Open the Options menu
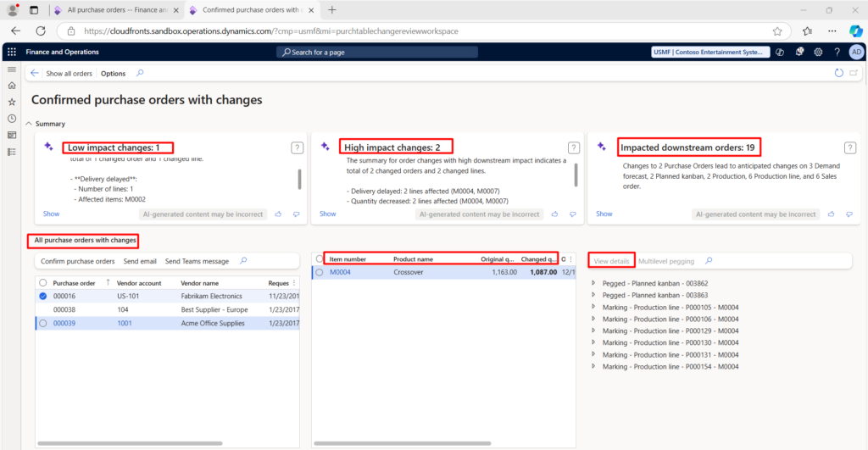868x450 pixels. 113,74
